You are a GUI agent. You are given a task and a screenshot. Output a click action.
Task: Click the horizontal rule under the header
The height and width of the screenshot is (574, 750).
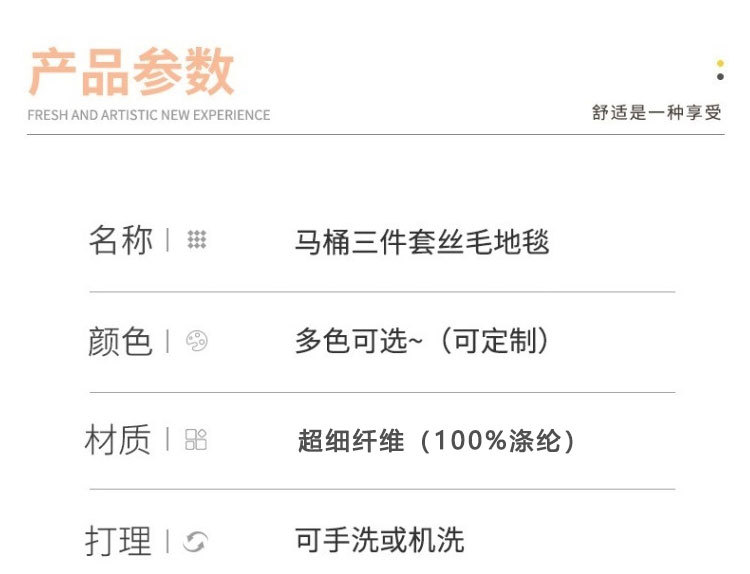[375, 134]
